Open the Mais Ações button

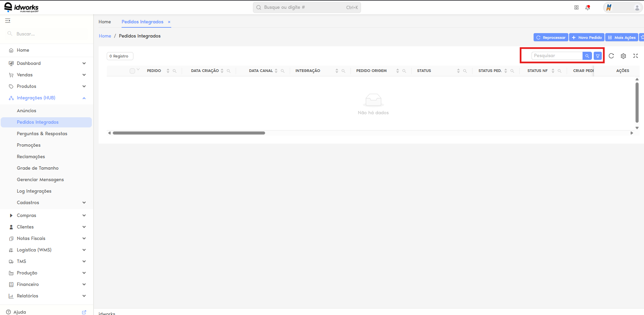[622, 37]
